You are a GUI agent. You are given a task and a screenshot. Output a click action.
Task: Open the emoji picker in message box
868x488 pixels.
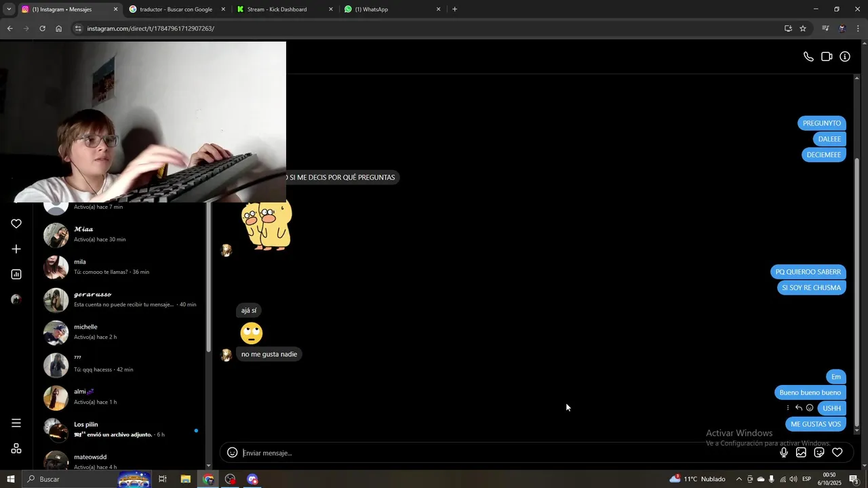click(x=232, y=453)
